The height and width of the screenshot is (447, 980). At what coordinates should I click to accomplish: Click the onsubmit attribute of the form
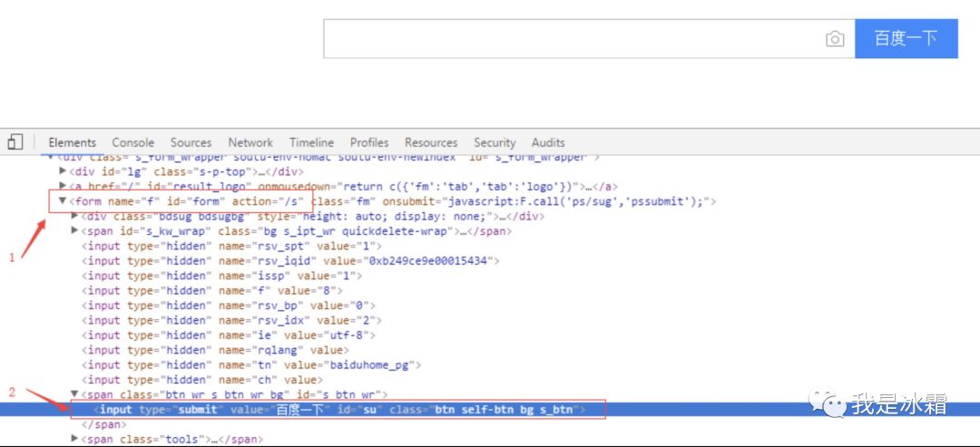click(546, 201)
